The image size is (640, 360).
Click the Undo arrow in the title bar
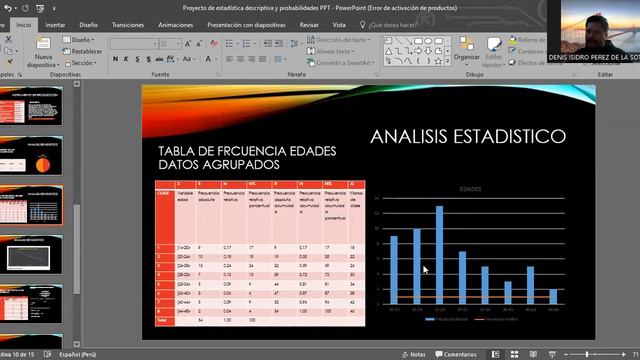tap(8, 8)
